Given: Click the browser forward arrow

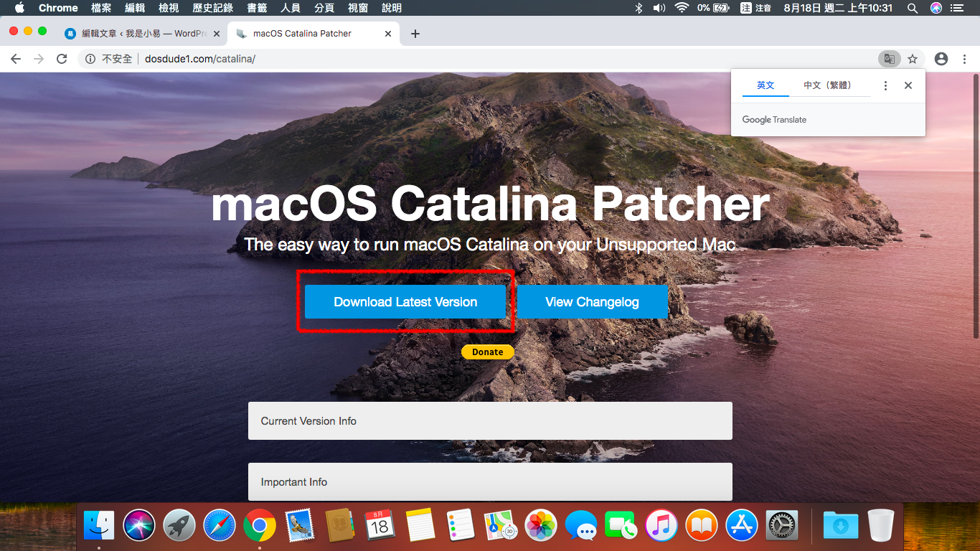Looking at the screenshot, I should 39,59.
